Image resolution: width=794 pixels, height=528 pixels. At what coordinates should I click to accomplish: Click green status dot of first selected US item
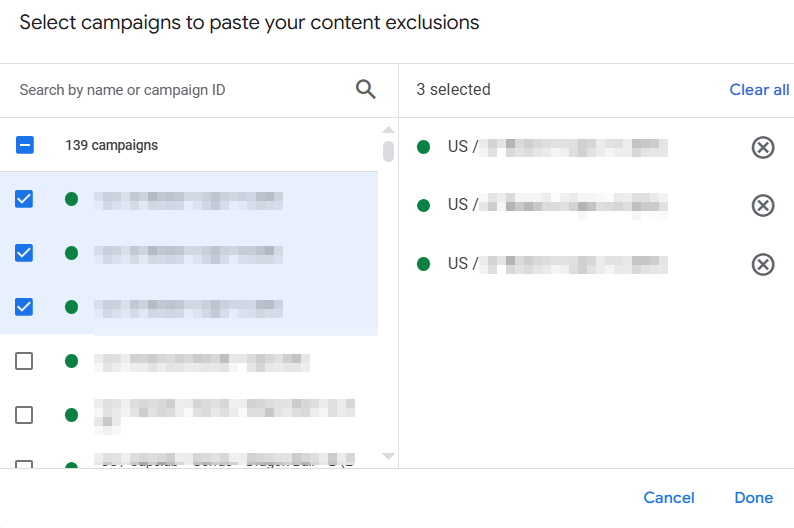[423, 147]
